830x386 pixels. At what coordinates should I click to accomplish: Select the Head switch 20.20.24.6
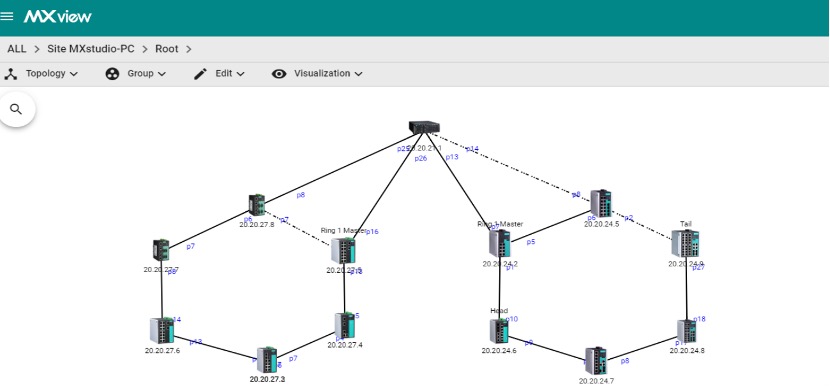point(499,331)
